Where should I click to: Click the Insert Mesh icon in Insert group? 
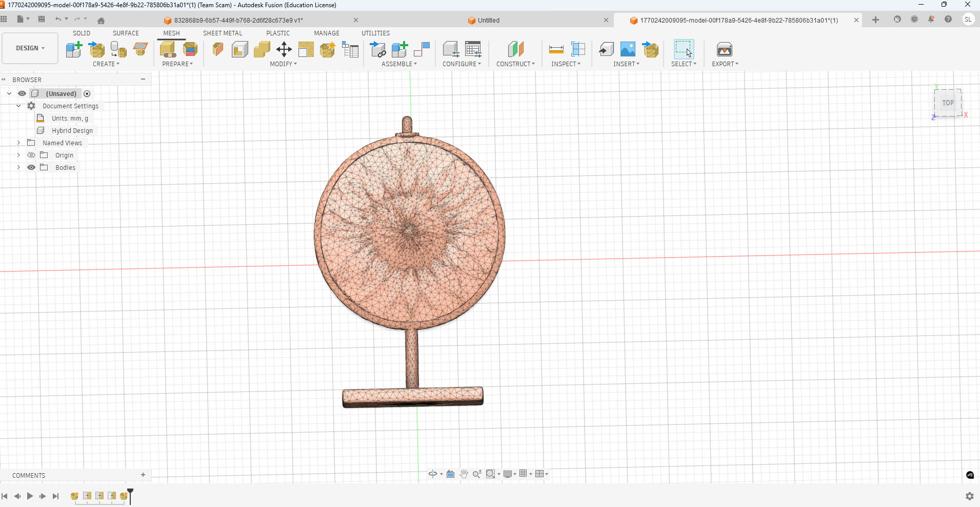pos(650,49)
